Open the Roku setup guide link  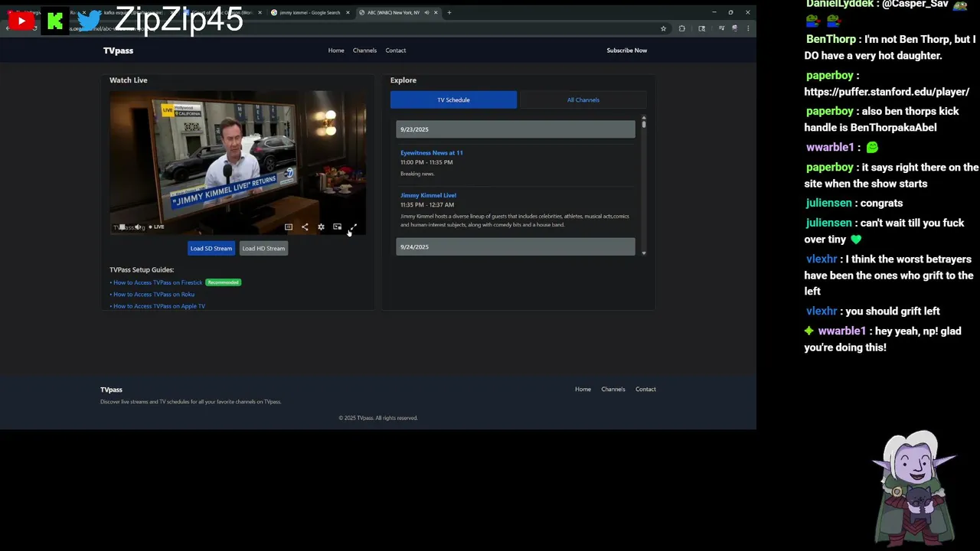pyautogui.click(x=154, y=295)
